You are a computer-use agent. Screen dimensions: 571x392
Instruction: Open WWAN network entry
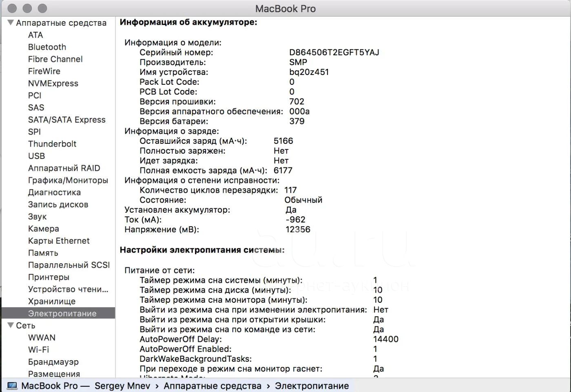coord(42,337)
